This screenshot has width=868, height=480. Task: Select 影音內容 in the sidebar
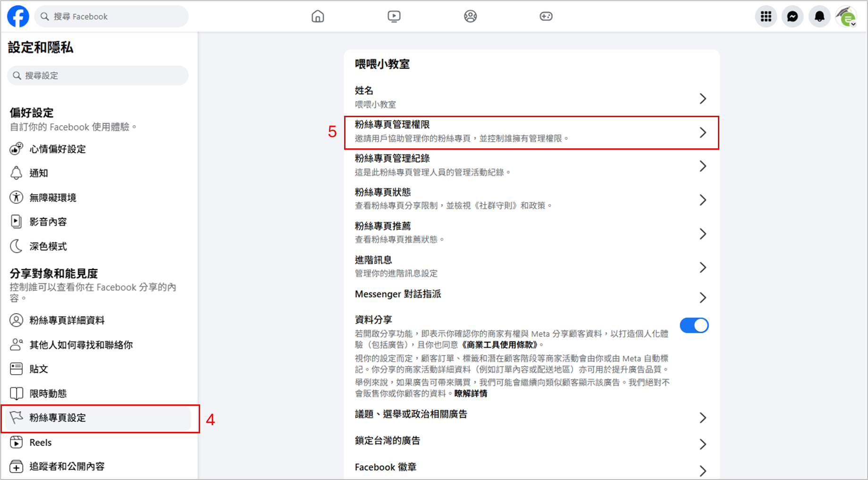(98, 222)
